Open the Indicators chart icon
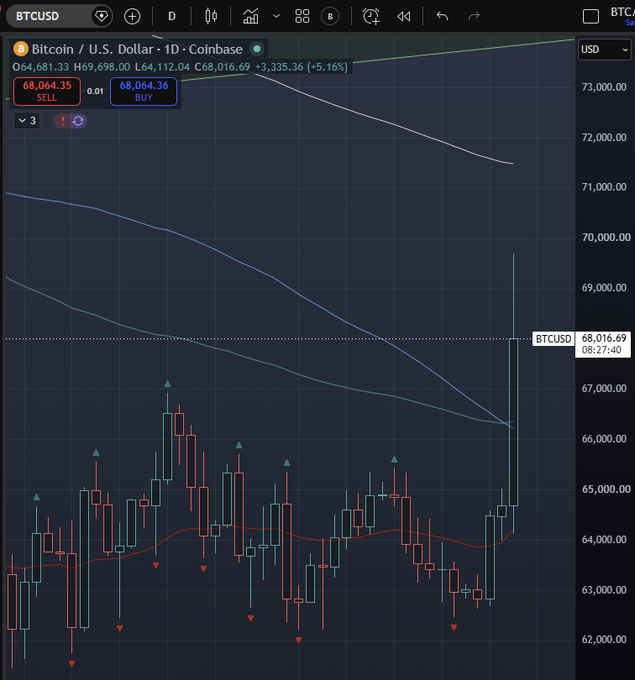This screenshot has width=635, height=680. pos(251,16)
